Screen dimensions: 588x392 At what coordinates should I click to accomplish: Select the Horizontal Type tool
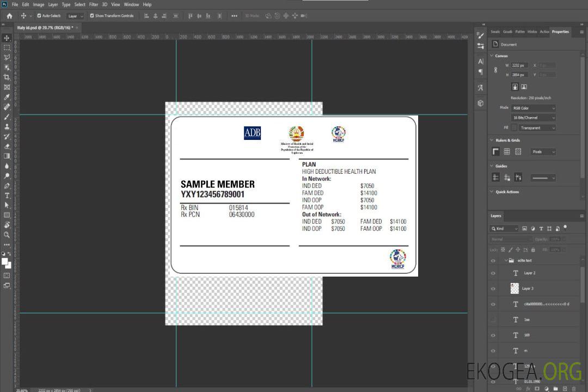click(x=7, y=195)
